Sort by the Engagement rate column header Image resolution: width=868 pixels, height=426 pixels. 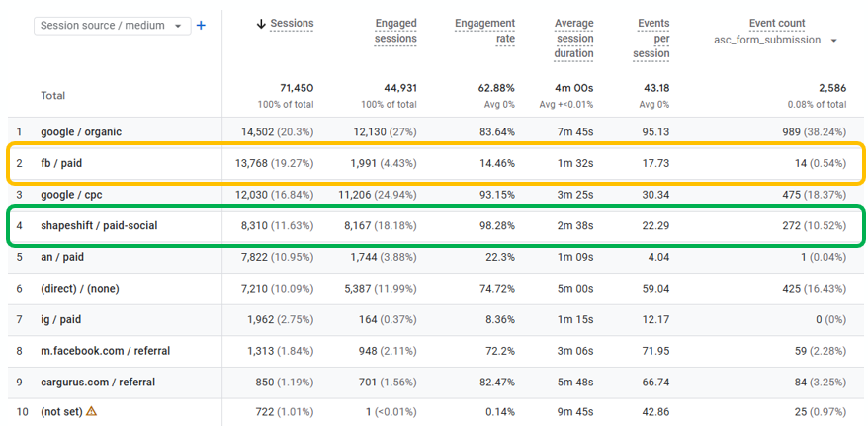pos(485,31)
